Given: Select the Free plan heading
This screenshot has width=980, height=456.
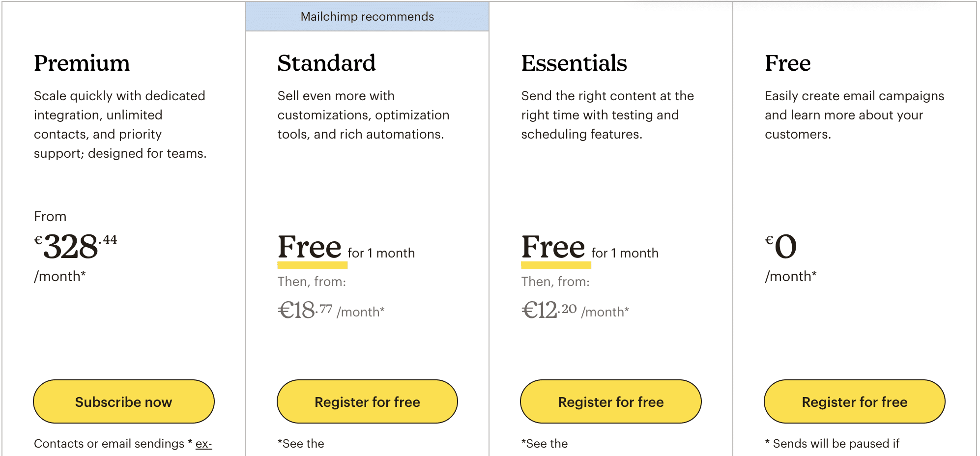Looking at the screenshot, I should (x=788, y=63).
